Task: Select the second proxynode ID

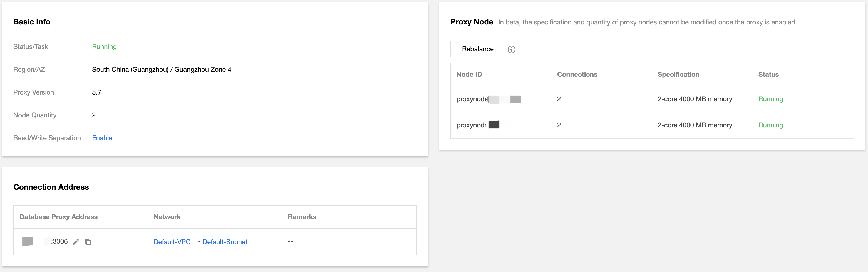Action: 478,125
